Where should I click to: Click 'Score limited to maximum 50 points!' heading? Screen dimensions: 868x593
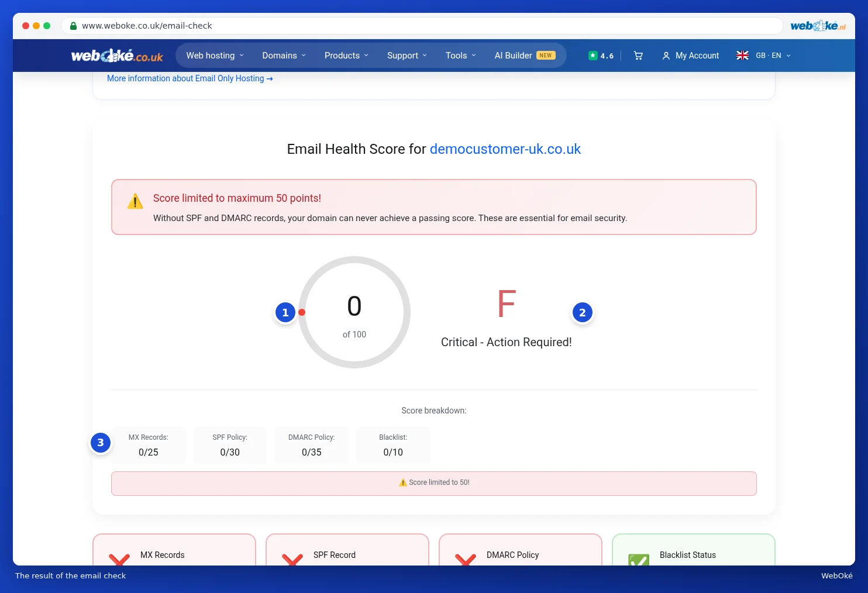(x=237, y=198)
